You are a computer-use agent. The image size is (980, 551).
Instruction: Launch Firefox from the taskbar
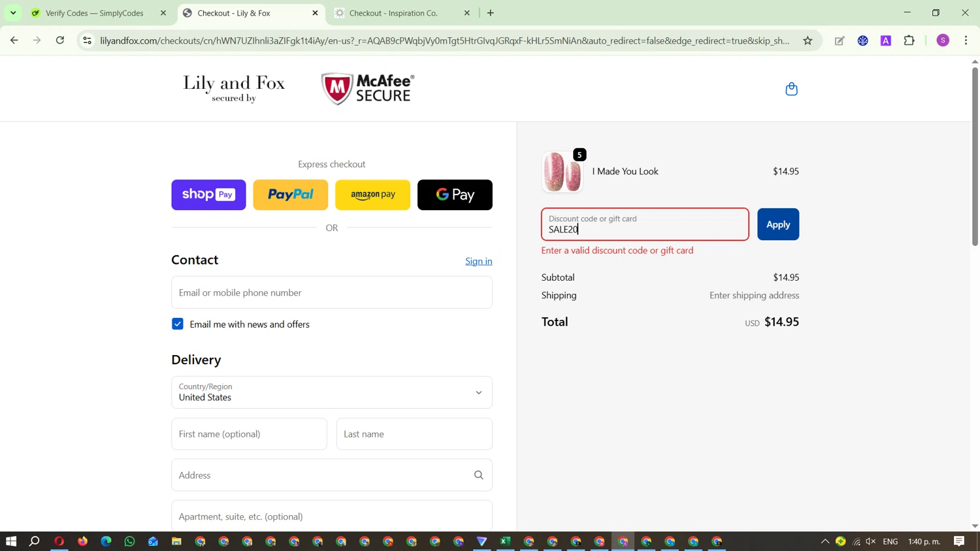(x=82, y=541)
